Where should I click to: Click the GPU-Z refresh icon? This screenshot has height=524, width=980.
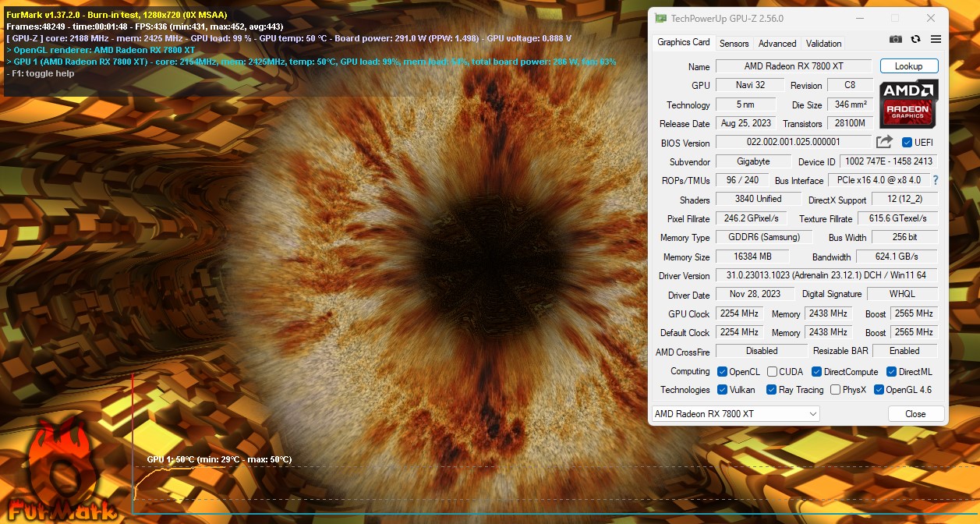(x=916, y=39)
